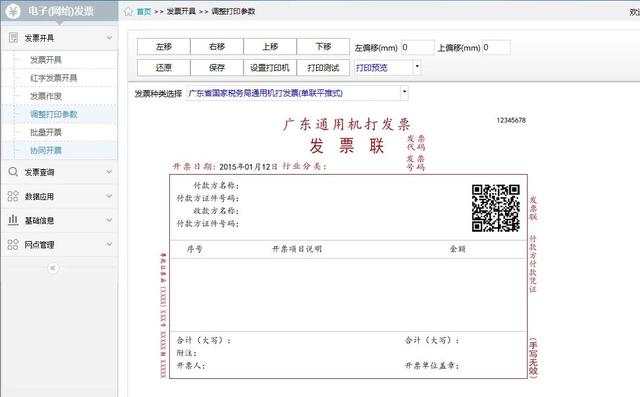Viewport: 640px width, 397px height.
Task: Click the 收款方名称 label
Action: pyautogui.click(x=216, y=211)
